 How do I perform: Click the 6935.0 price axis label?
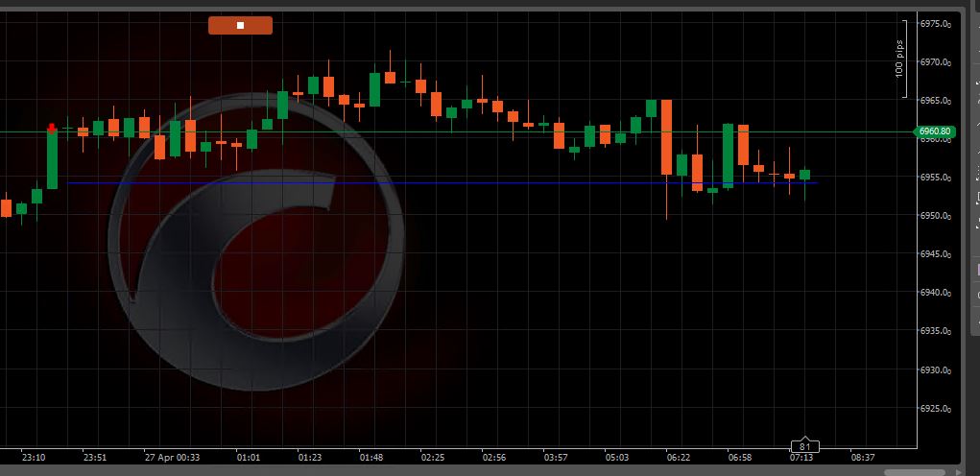click(x=935, y=332)
